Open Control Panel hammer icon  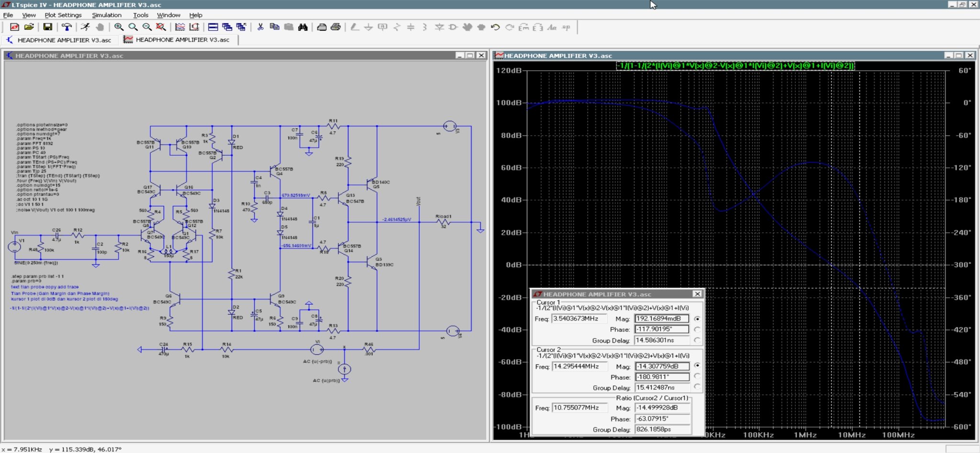(67, 27)
